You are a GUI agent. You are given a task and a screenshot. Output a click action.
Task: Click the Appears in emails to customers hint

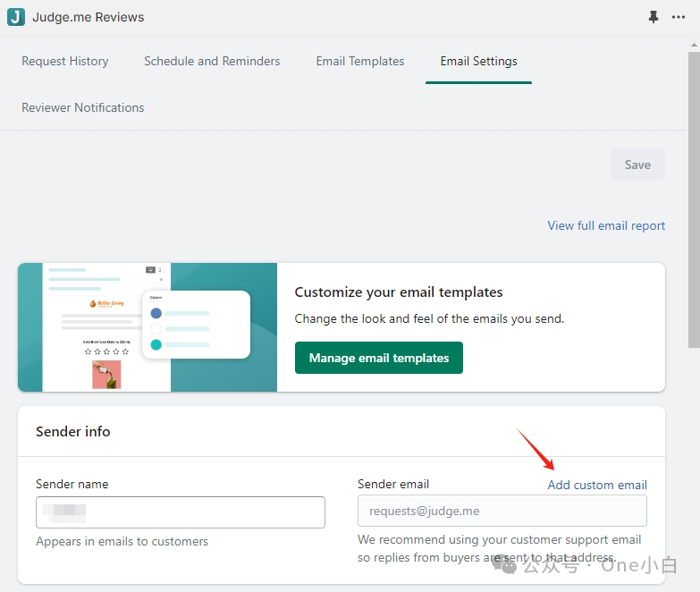click(122, 541)
